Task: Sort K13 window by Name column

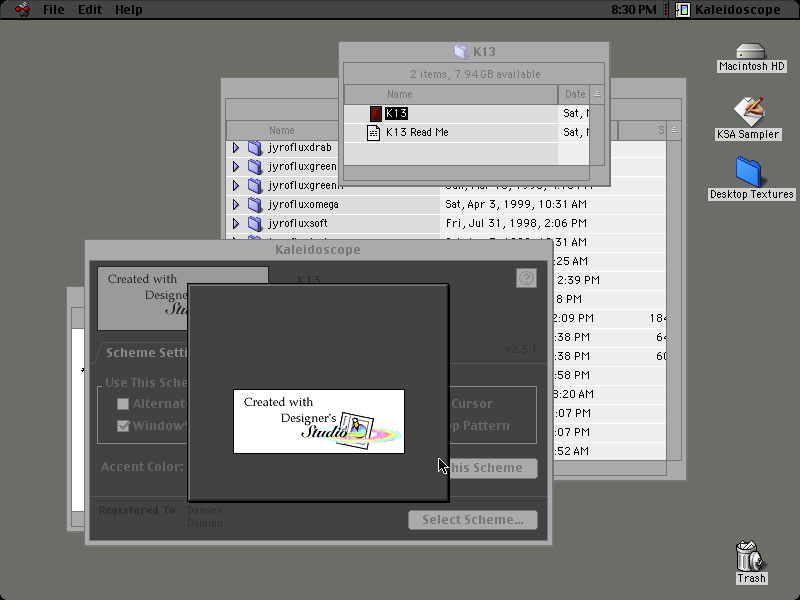Action: [451, 94]
